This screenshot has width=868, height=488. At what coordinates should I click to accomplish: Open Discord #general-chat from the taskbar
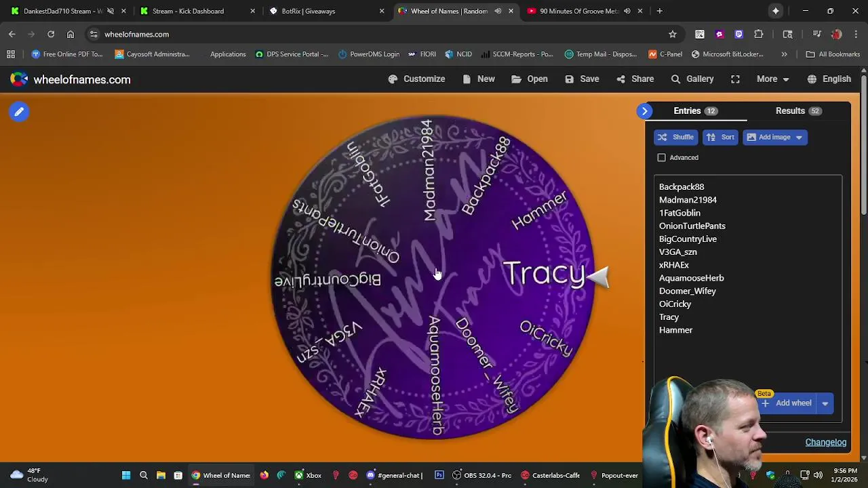[393, 476]
